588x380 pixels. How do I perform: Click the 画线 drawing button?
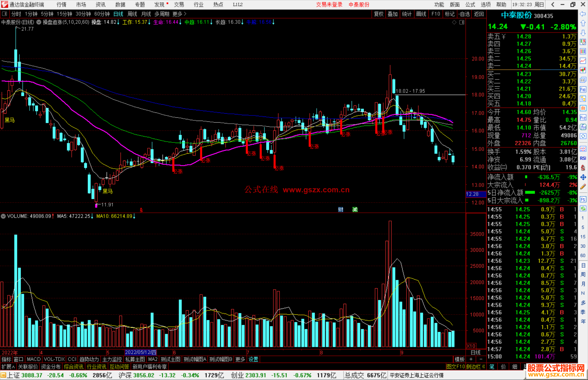(x=421, y=14)
